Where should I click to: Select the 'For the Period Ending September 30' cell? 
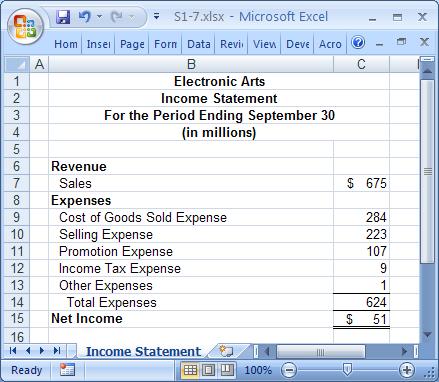coord(219,115)
